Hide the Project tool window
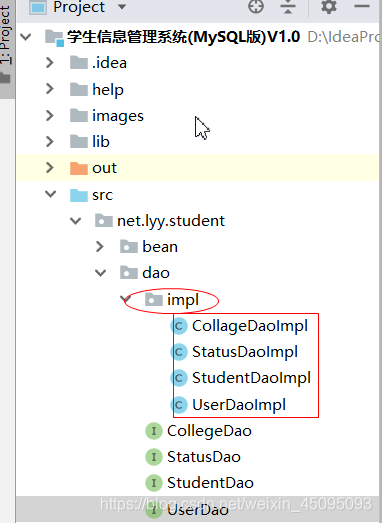Viewport: 382px width, 523px height. (362, 6)
